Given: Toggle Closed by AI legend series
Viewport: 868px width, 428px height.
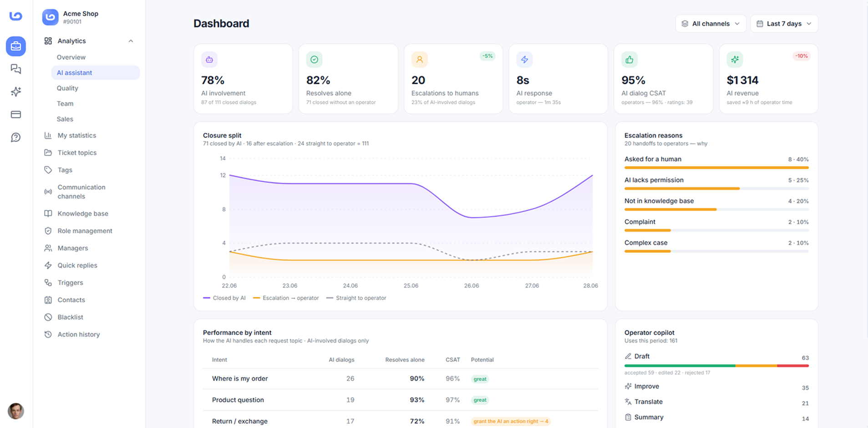Looking at the screenshot, I should (x=224, y=298).
